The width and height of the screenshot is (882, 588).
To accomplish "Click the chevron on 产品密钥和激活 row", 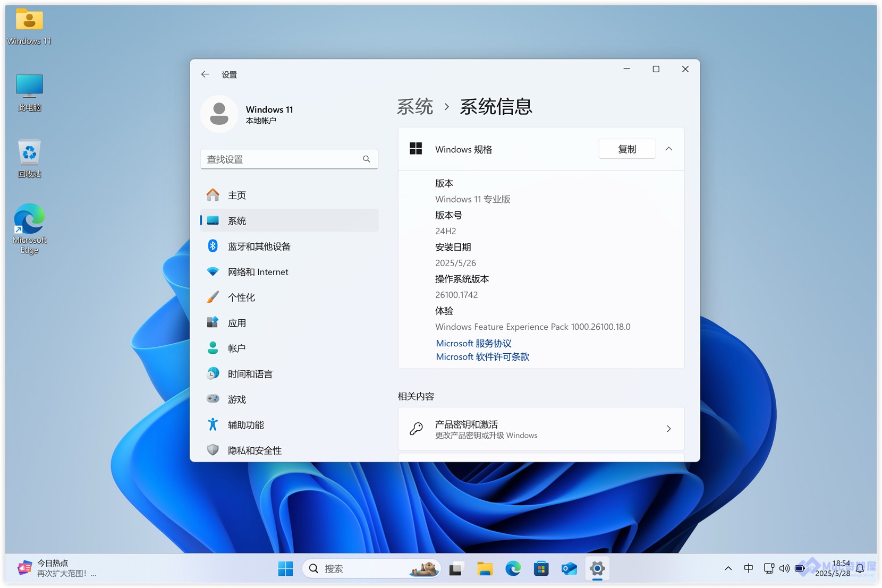I will point(668,429).
